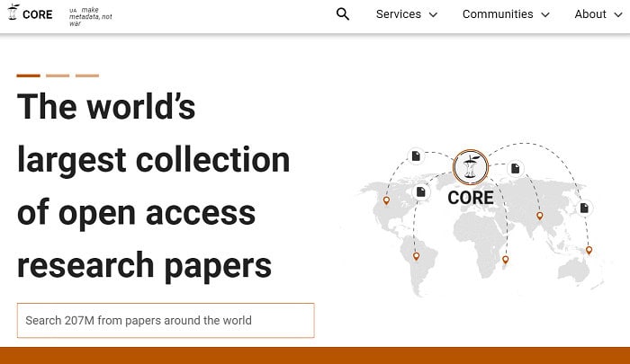The height and width of the screenshot is (364, 630).
Task: Click the location pin near Madagascar
Action: 506,260
